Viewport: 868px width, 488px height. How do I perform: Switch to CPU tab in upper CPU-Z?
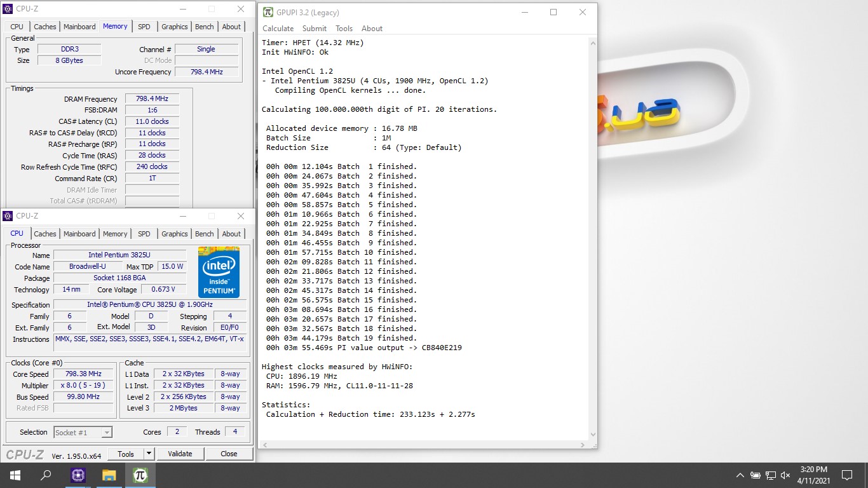click(17, 27)
